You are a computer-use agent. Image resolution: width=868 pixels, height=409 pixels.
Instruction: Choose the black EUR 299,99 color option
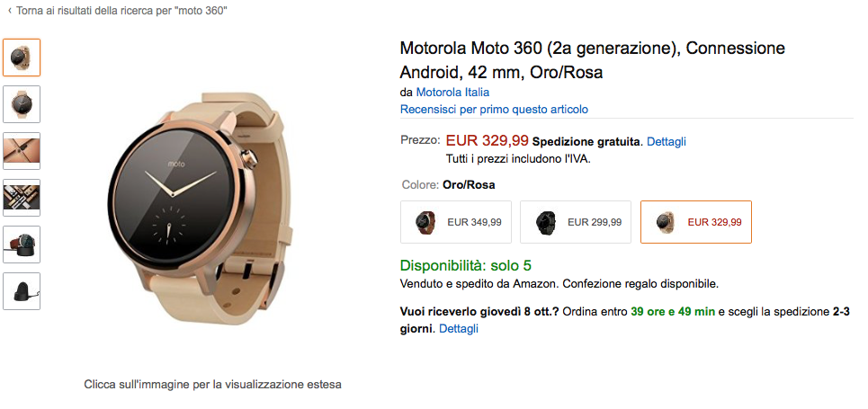[577, 222]
